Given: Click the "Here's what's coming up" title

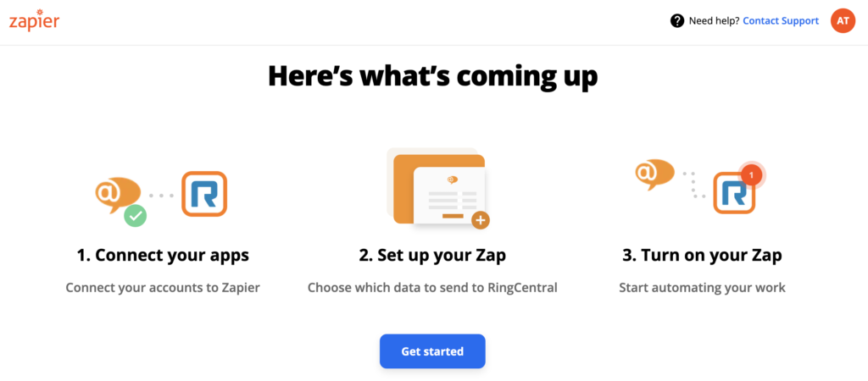Looking at the screenshot, I should 432,76.
